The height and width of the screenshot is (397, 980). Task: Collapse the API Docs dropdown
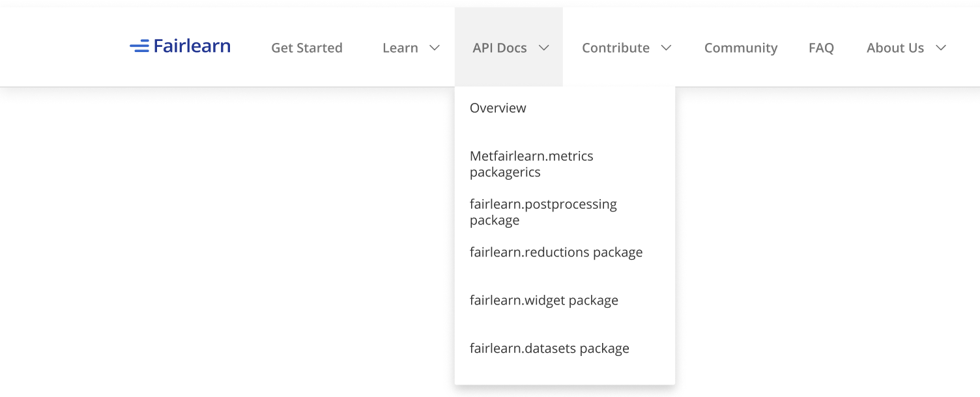(x=545, y=48)
